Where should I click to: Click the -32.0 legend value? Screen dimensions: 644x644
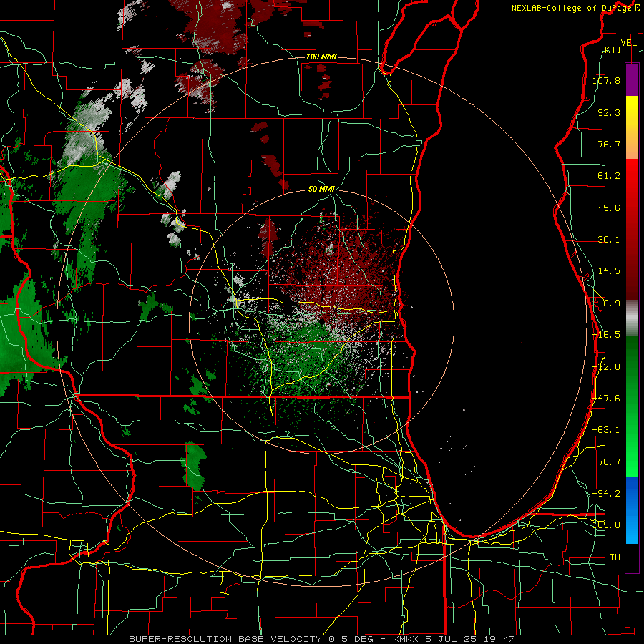pyautogui.click(x=606, y=367)
